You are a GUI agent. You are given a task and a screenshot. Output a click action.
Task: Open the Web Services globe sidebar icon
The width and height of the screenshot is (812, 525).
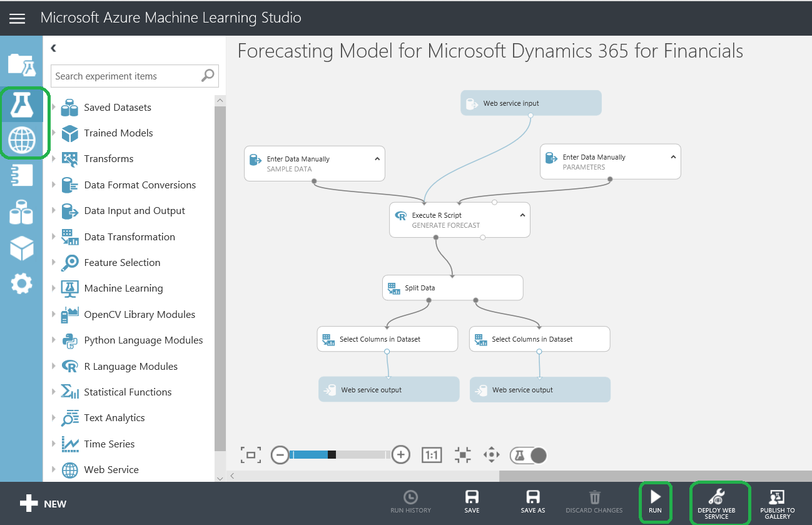tap(21, 140)
